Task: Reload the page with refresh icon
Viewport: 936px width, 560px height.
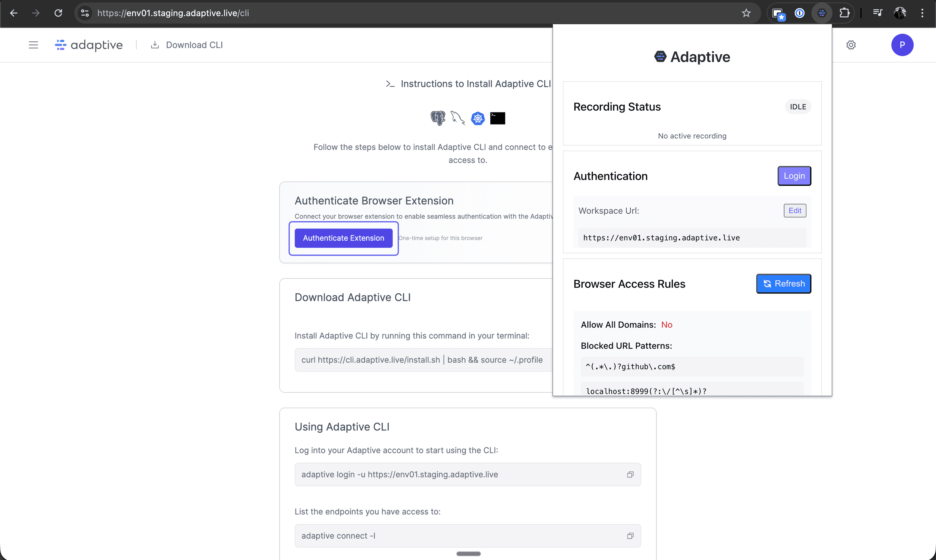Action: [x=58, y=13]
